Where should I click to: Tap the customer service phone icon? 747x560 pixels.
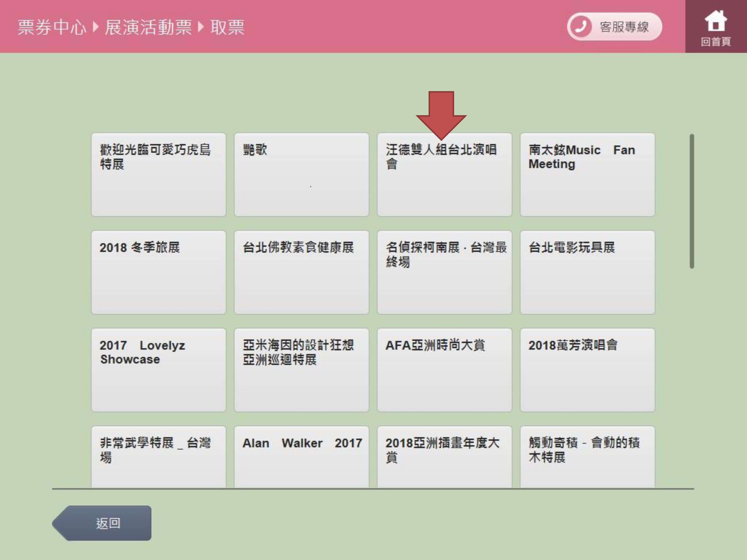coord(581,27)
